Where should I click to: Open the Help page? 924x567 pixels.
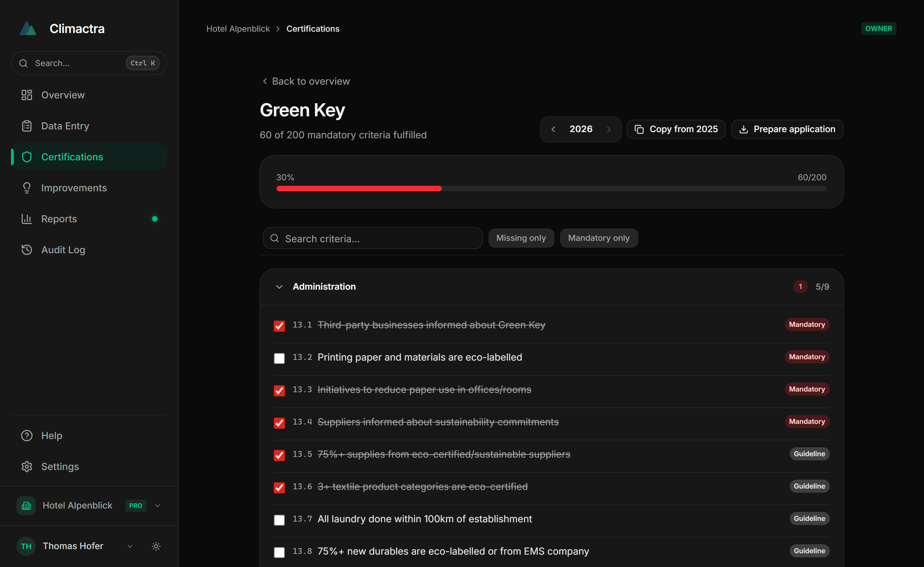[x=89, y=435]
